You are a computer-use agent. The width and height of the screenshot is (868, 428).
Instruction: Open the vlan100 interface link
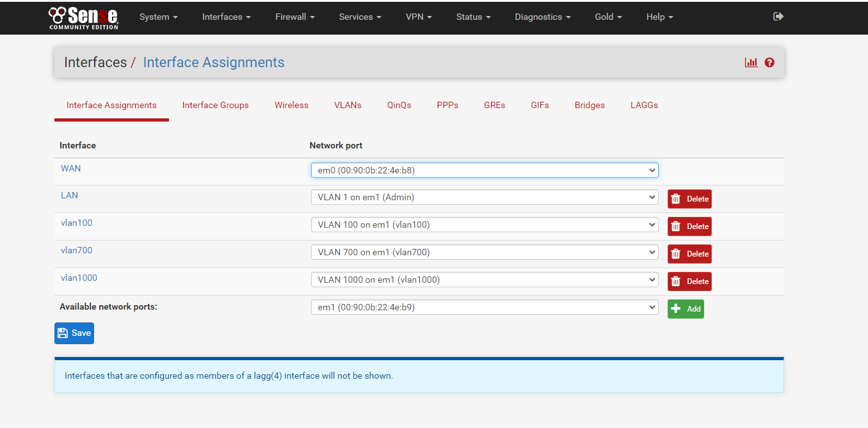(76, 223)
